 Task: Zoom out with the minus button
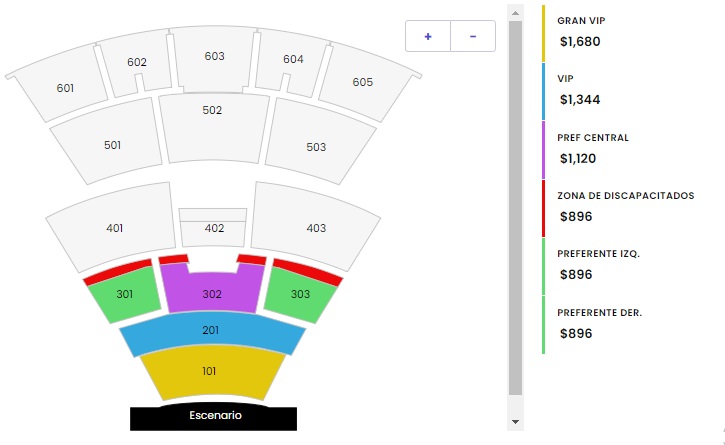(473, 36)
